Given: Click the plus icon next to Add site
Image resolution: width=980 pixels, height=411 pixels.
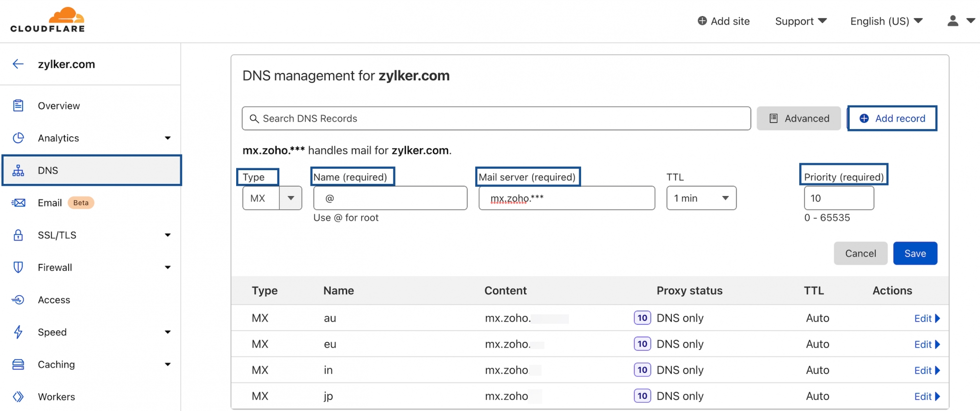Looking at the screenshot, I should point(702,21).
